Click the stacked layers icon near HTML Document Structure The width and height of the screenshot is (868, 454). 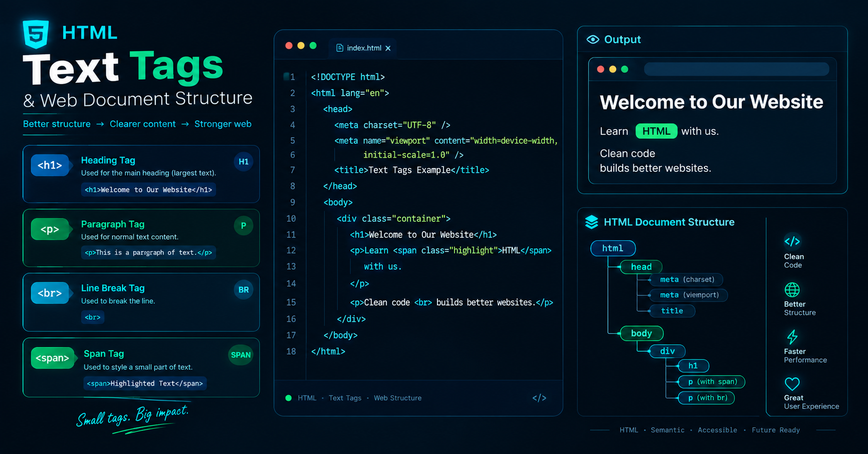click(592, 222)
